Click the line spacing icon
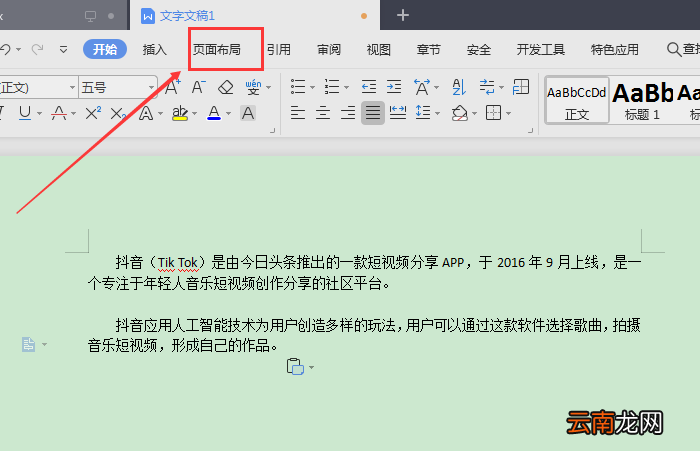 click(423, 113)
